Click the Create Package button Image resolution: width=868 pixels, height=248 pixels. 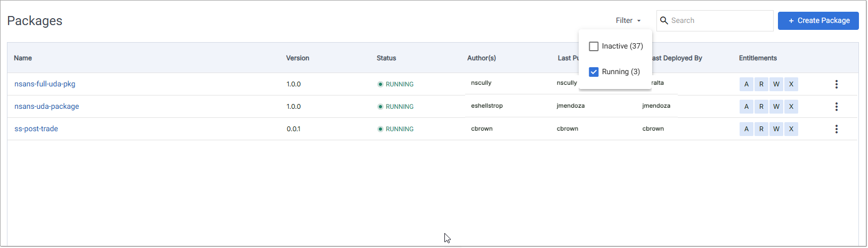point(818,21)
